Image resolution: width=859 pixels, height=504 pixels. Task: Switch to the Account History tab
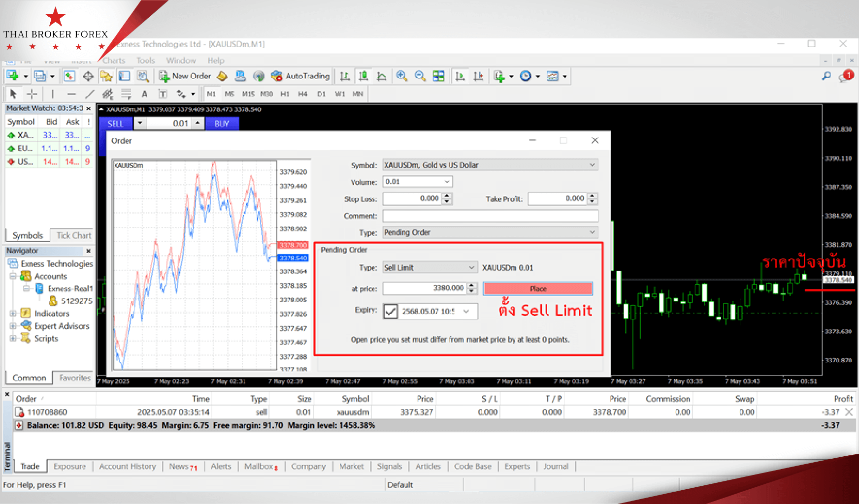[127, 466]
